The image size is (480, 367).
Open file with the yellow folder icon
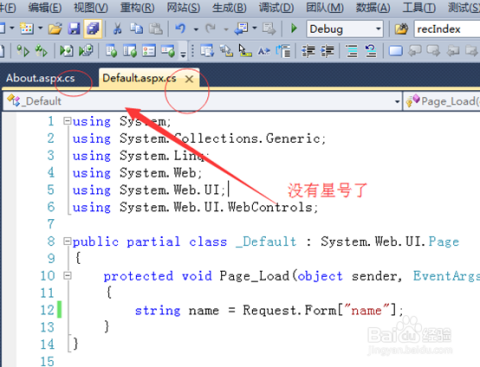55,29
